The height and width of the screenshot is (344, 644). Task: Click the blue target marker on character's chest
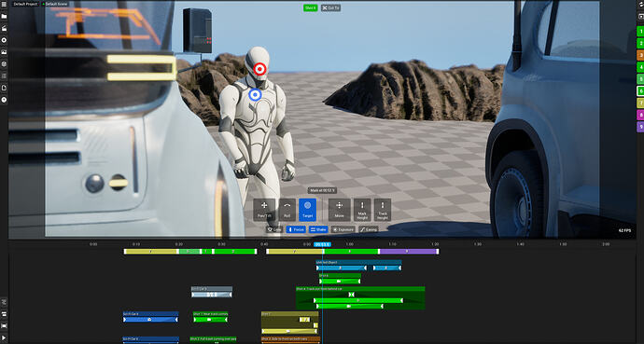(255, 95)
